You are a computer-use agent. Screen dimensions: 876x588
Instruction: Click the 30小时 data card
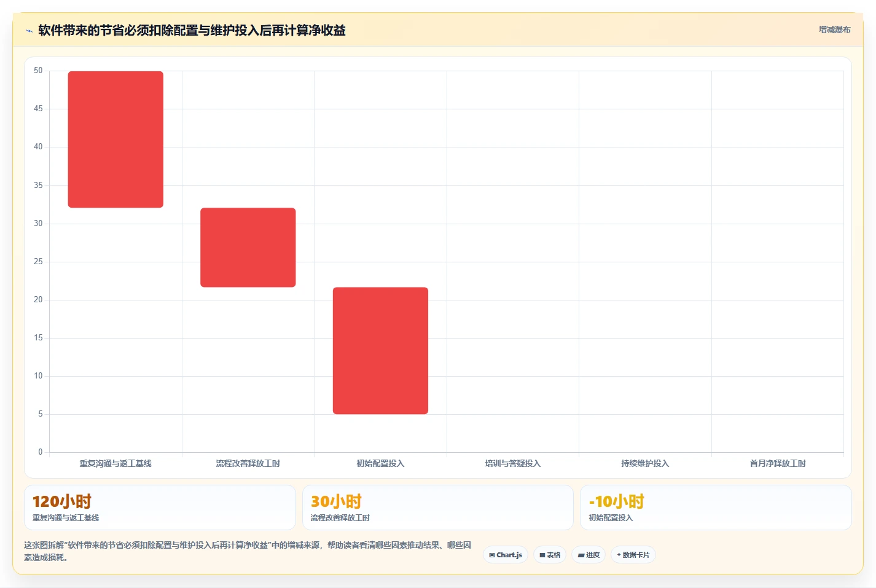[x=437, y=508]
